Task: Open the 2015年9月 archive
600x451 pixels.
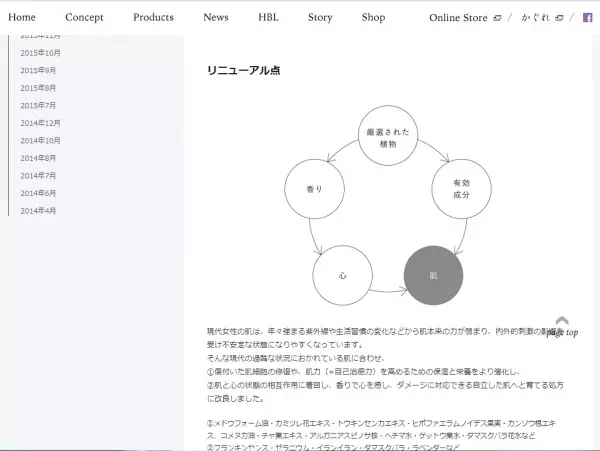Action: point(38,70)
